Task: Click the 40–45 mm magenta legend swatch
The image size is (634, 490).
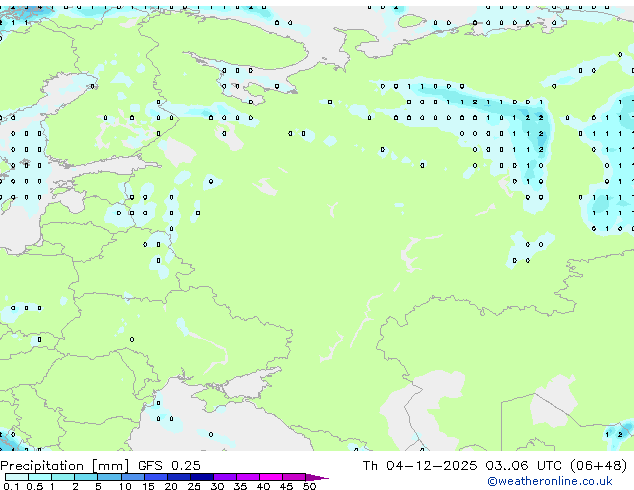Action: point(271,477)
